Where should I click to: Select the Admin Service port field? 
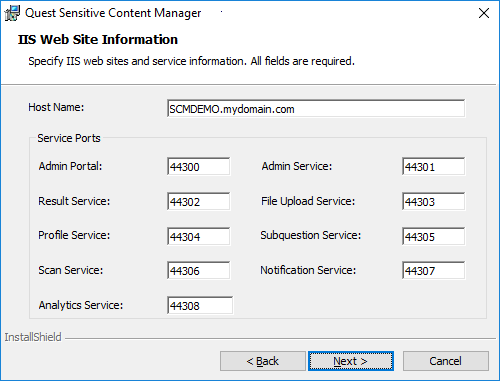point(433,166)
